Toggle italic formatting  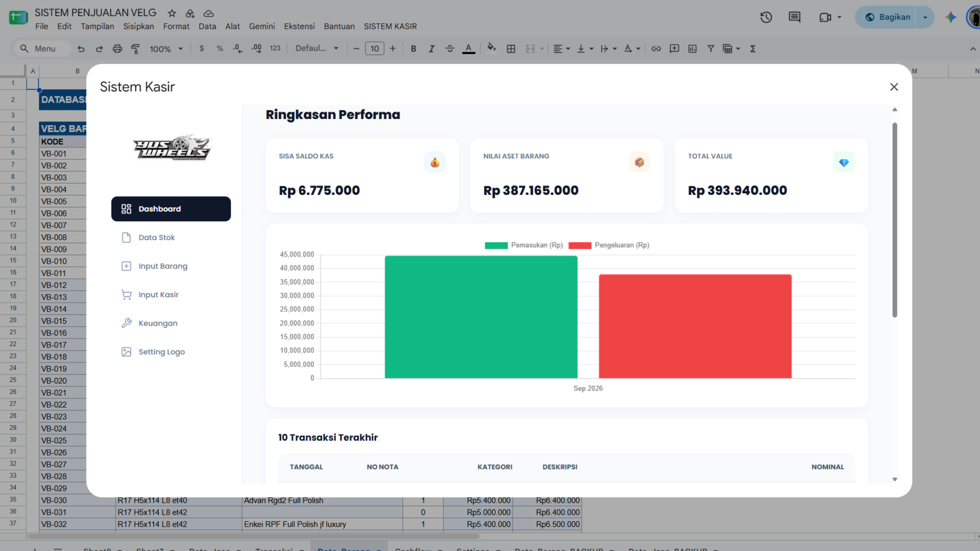pos(431,49)
